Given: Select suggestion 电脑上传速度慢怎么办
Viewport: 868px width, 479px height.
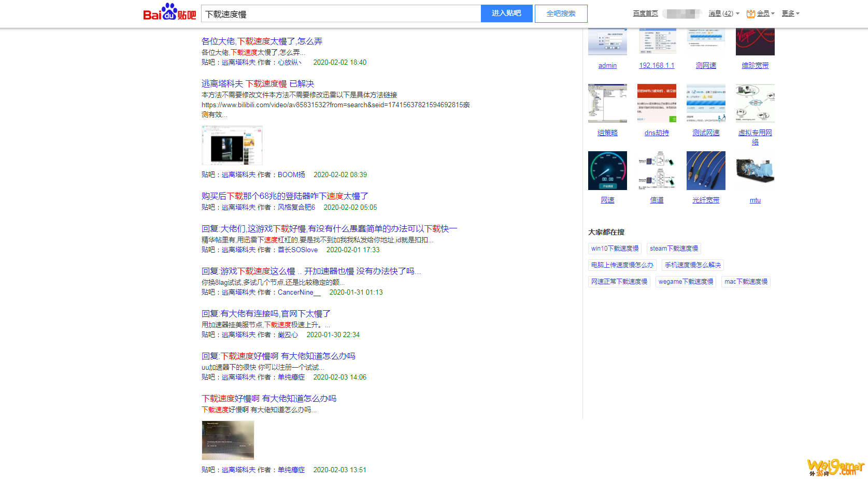Looking at the screenshot, I should [x=622, y=265].
